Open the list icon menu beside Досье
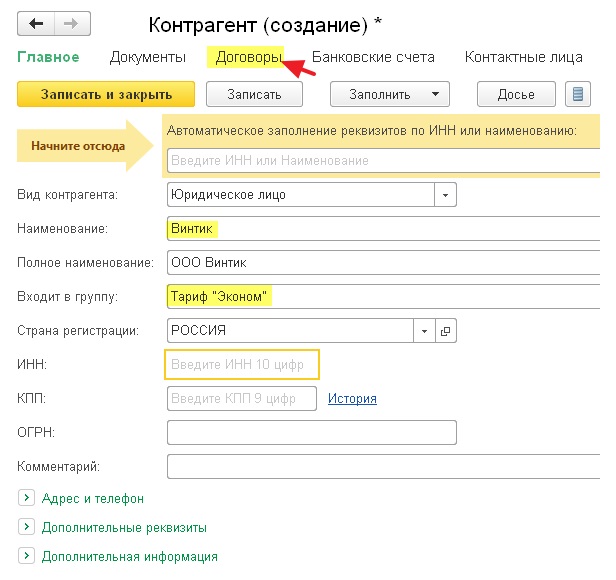The height and width of the screenshot is (580, 616). [x=578, y=94]
